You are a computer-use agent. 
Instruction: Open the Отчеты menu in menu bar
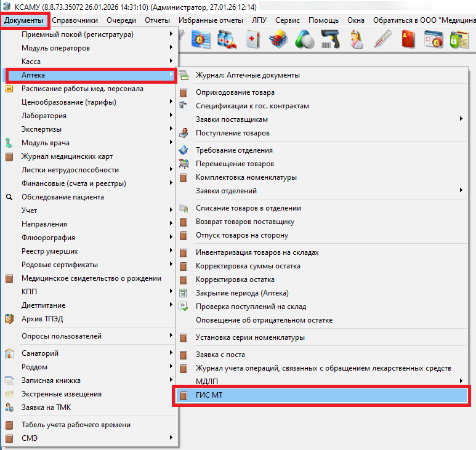pyautogui.click(x=157, y=20)
